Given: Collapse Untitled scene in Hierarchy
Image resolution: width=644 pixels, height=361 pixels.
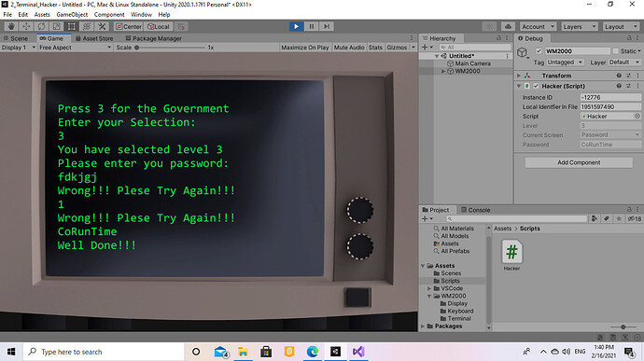Looking at the screenshot, I should click(437, 56).
